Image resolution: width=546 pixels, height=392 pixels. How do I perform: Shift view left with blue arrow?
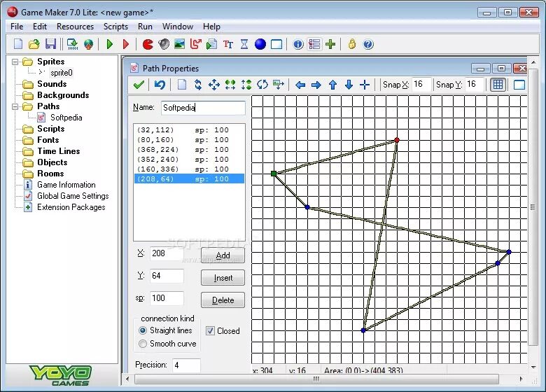[x=300, y=85]
